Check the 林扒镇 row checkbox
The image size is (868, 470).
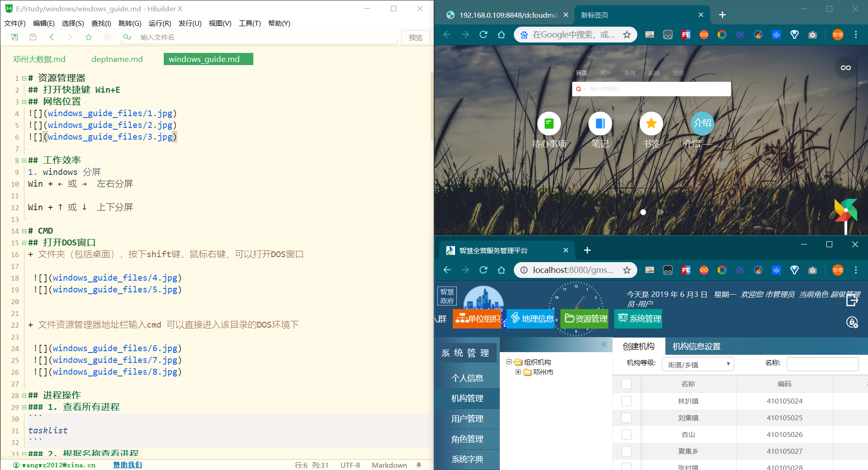coord(626,401)
